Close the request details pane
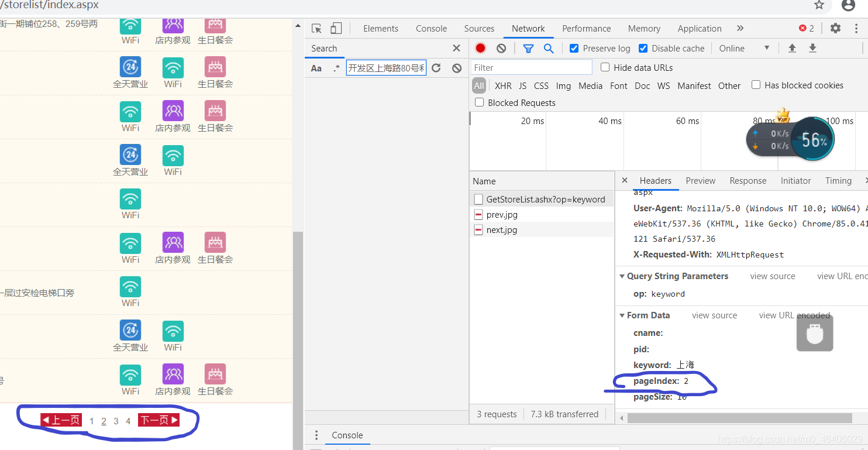Image resolution: width=868 pixels, height=450 pixels. pyautogui.click(x=625, y=180)
